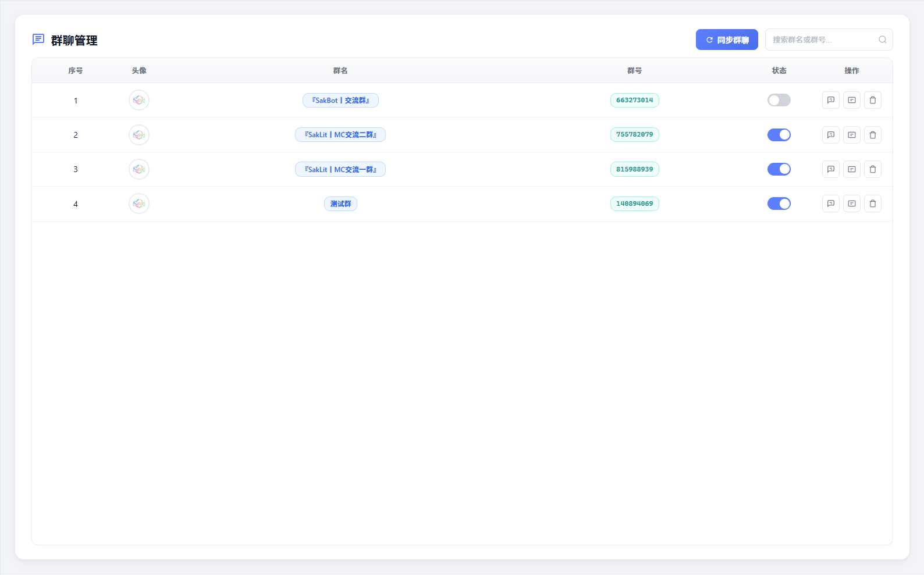This screenshot has width=924, height=575.
Task: Click the avatar of 『SakBot丨交流群』
Action: click(x=139, y=100)
